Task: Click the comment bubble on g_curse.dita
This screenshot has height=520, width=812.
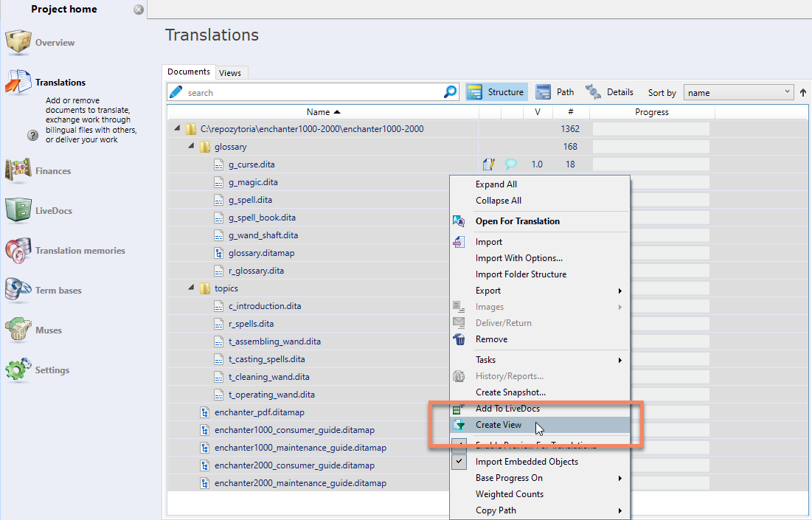Action: pyautogui.click(x=510, y=164)
